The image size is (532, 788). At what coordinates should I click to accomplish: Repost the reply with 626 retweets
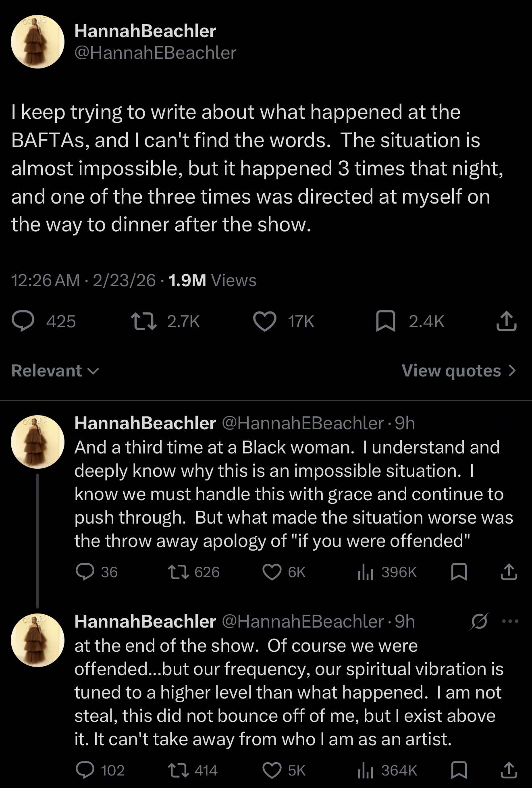(178, 572)
